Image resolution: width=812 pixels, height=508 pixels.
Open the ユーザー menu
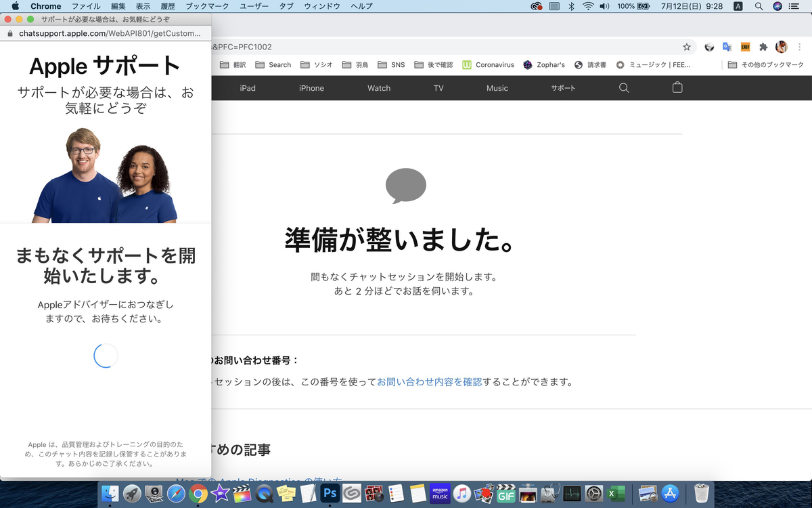254,6
